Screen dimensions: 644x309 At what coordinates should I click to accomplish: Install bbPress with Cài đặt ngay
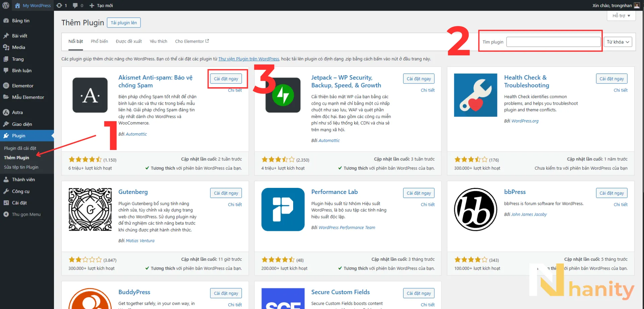click(x=611, y=193)
